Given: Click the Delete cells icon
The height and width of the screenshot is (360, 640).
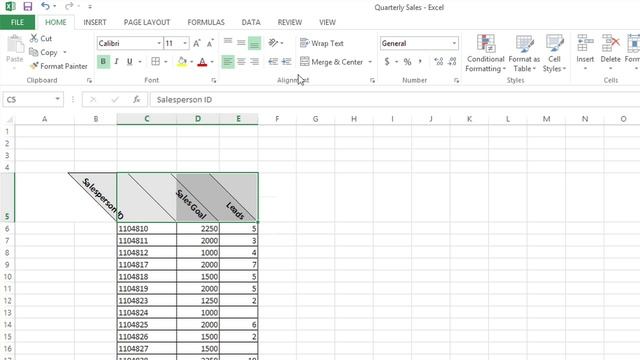Looking at the screenshot, I should [x=611, y=42].
